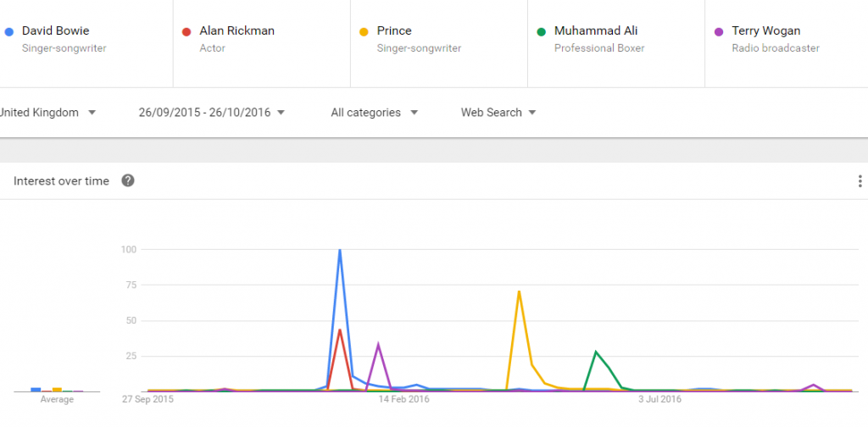The width and height of the screenshot is (868, 427).
Task: Open the three-dot chart options menu
Action: (860, 180)
